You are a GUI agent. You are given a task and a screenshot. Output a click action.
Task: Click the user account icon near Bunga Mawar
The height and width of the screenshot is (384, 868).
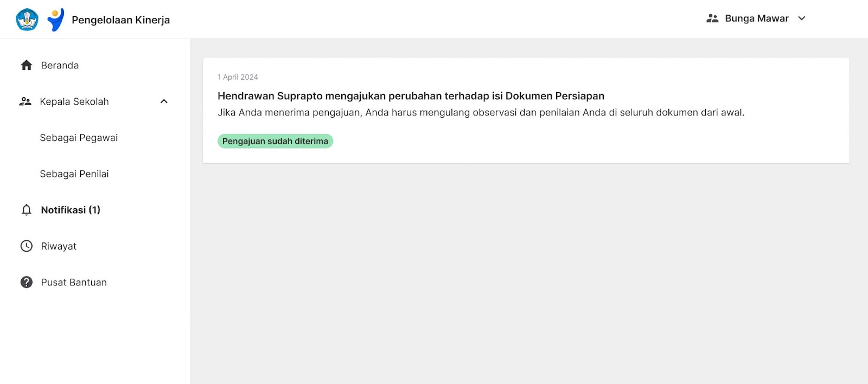712,18
